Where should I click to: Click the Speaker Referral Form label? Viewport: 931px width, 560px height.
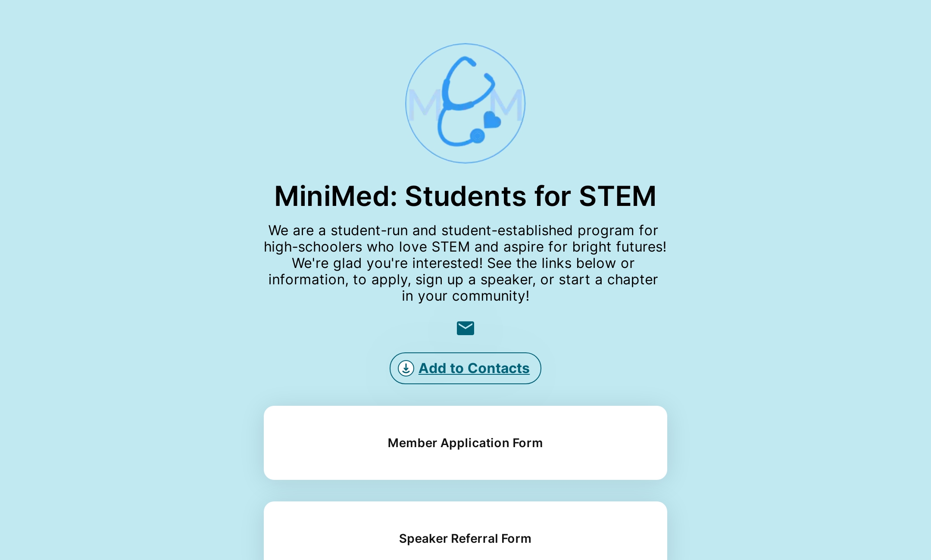pos(465,538)
